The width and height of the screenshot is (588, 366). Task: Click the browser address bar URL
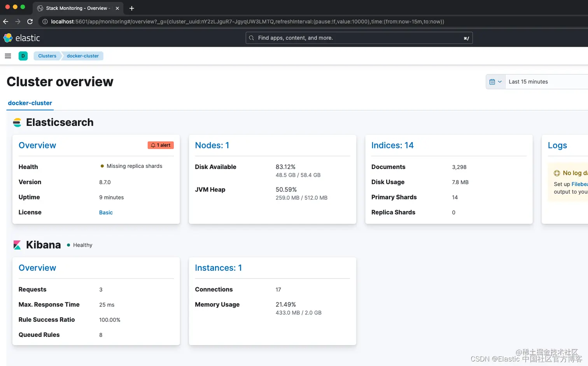pos(247,21)
